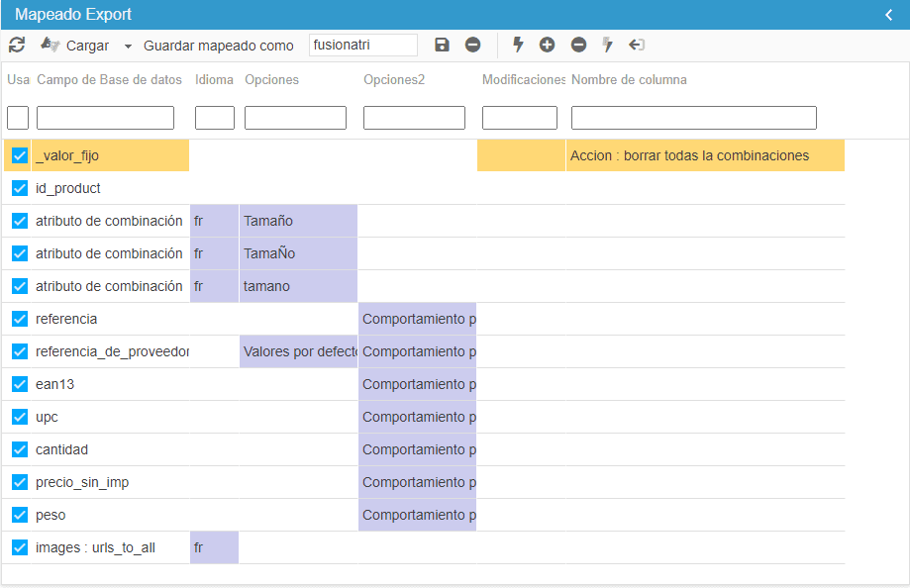
Task: Click the Cargar button
Action: tap(75, 46)
